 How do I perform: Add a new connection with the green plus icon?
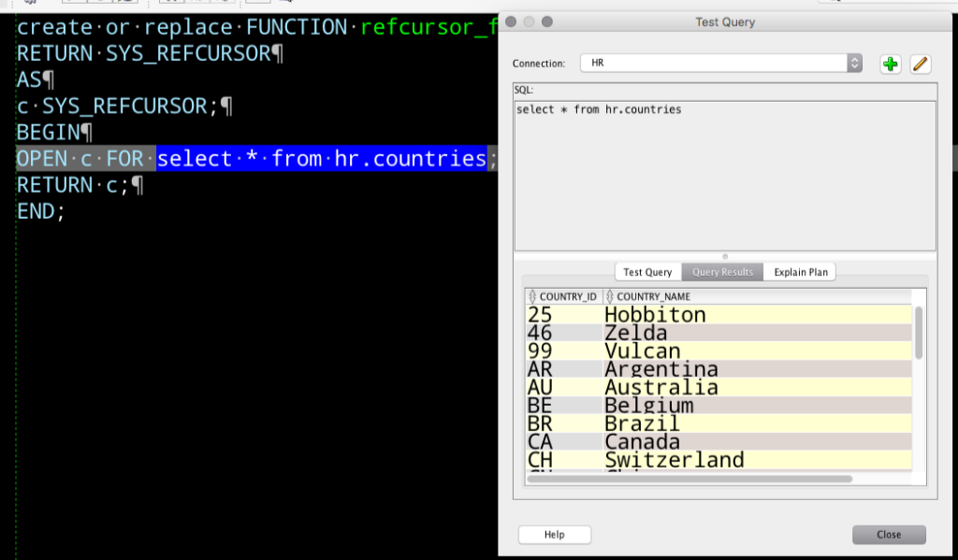890,65
